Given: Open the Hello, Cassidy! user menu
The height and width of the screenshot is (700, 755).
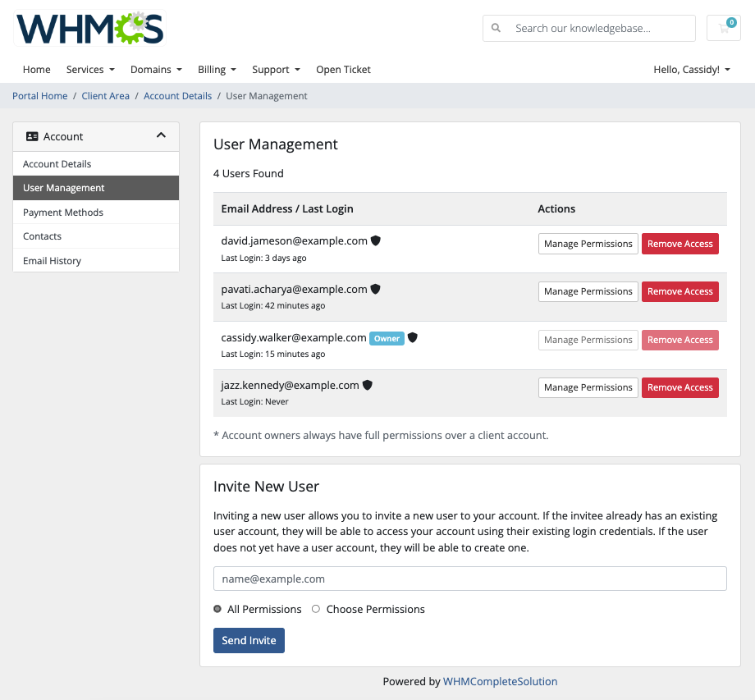Looking at the screenshot, I should 692,69.
